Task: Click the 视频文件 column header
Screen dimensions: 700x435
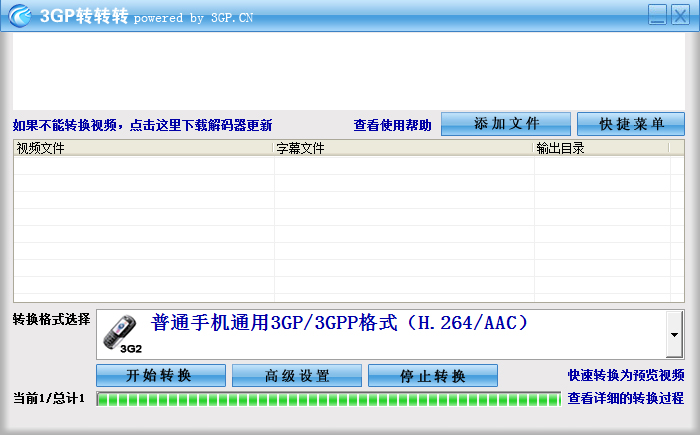Action: tap(143, 148)
